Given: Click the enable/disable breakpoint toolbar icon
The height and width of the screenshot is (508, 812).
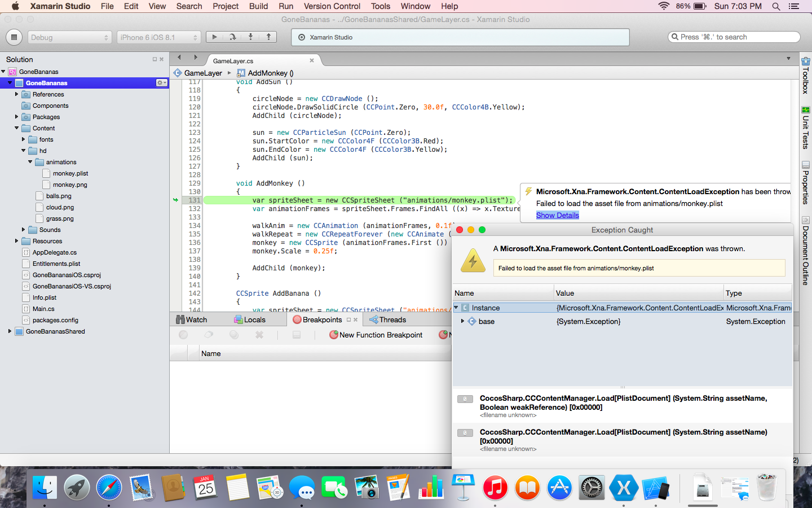Looking at the screenshot, I should [183, 335].
